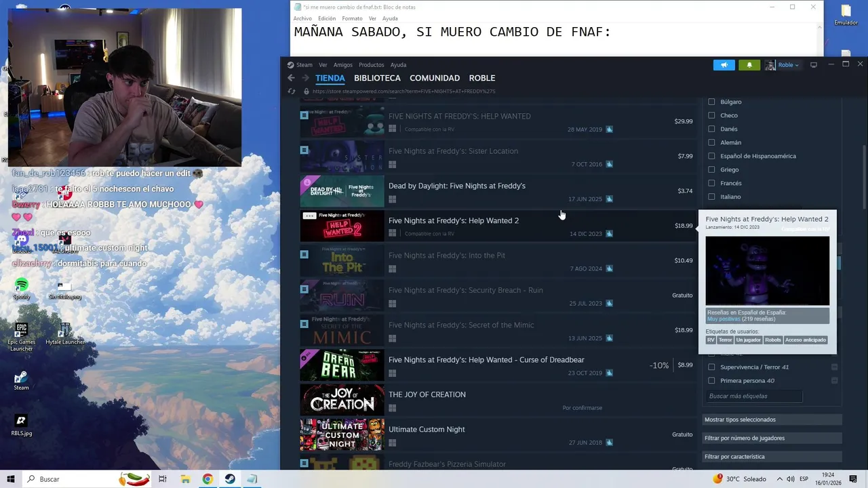Click the list icon beside Sister Location
Image resolution: width=868 pixels, height=488 pixels.
tap(304, 150)
